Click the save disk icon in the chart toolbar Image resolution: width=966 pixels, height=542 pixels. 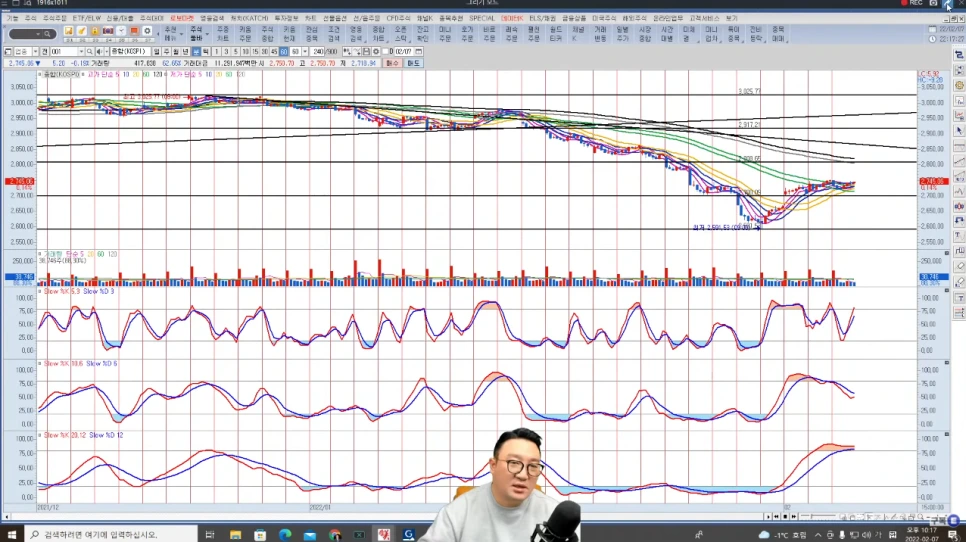(366, 52)
